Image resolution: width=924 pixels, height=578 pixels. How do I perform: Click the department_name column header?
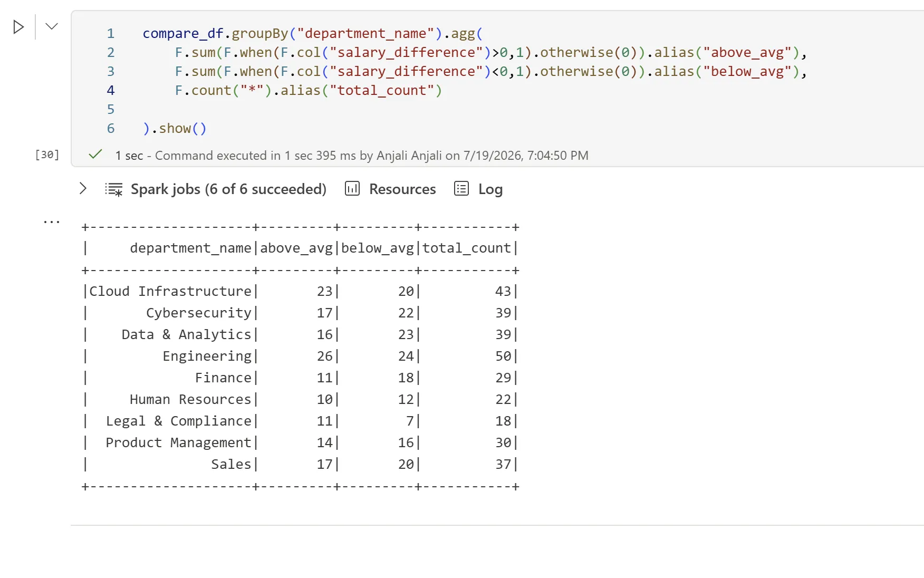click(190, 248)
